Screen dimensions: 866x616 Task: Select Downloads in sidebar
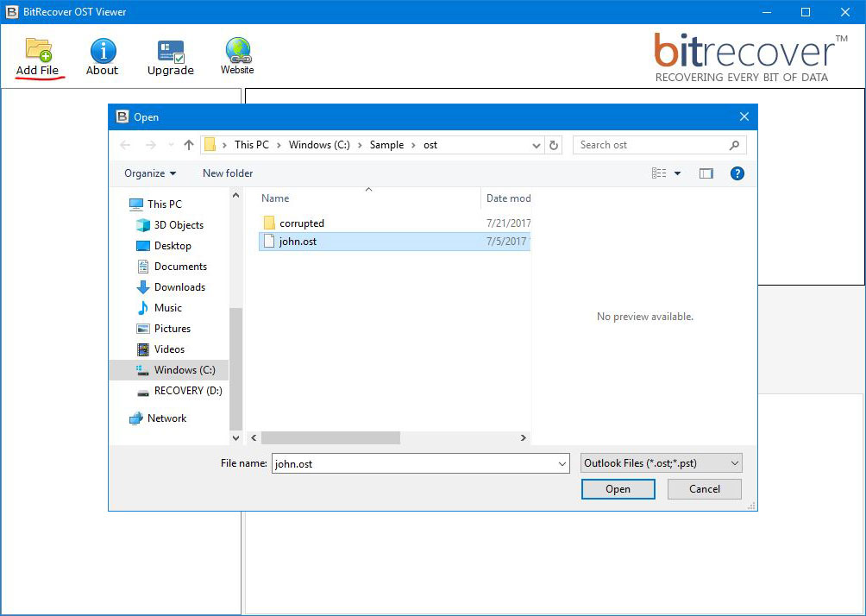171,287
